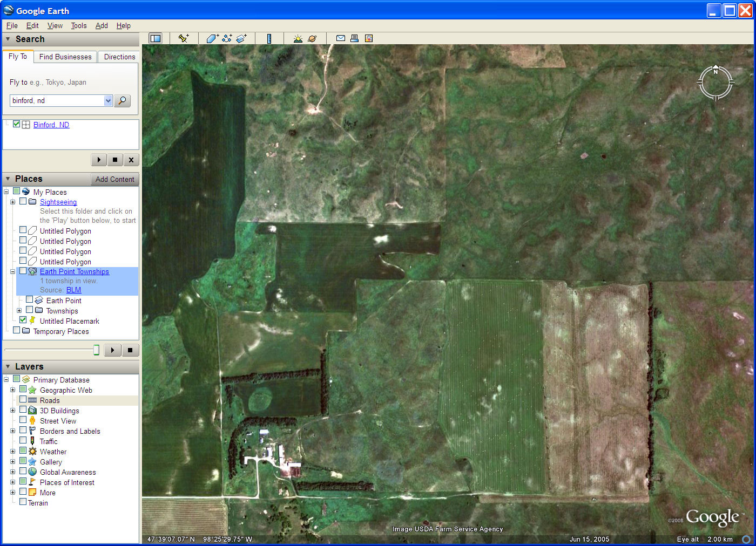The image size is (756, 546).
Task: Expand the Townships folder
Action: (x=19, y=311)
